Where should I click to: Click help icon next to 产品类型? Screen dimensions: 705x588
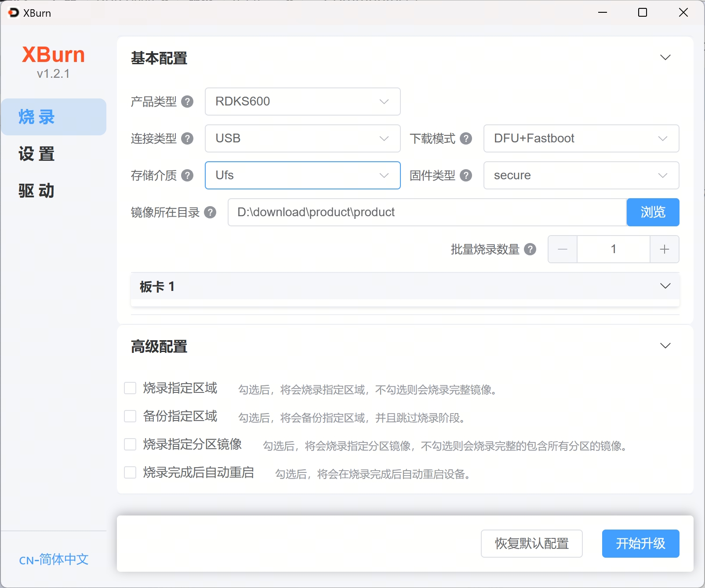point(187,102)
